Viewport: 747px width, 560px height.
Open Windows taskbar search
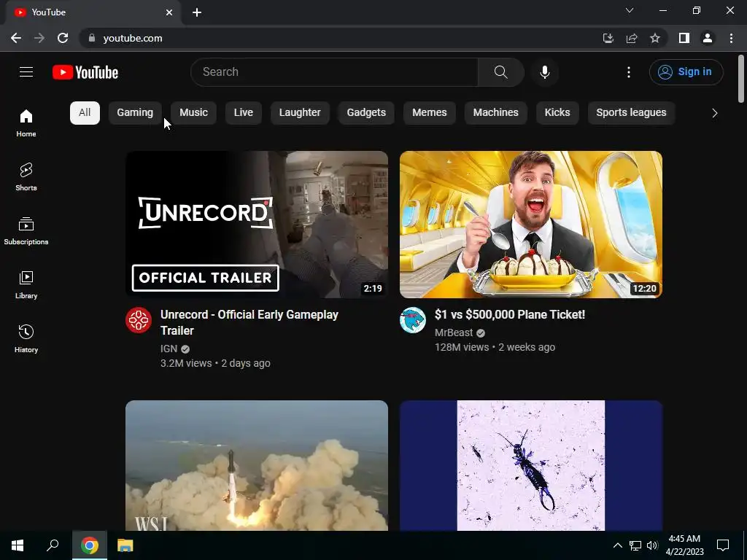(53, 545)
